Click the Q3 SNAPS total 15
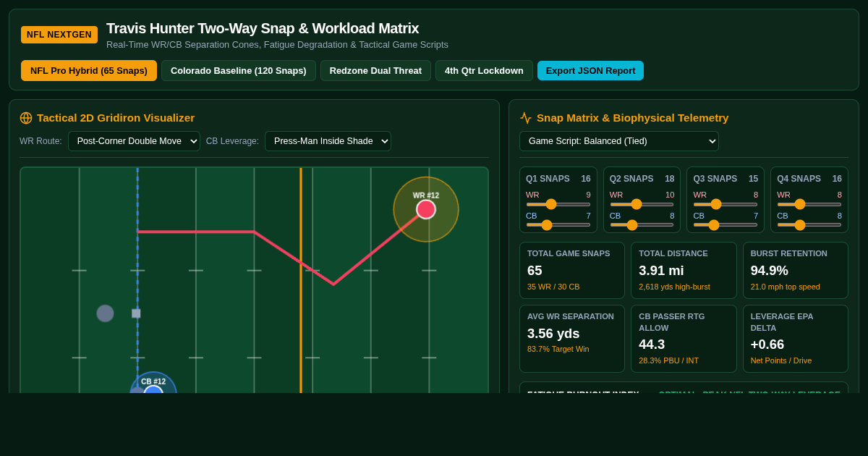868x456 pixels. pos(754,179)
